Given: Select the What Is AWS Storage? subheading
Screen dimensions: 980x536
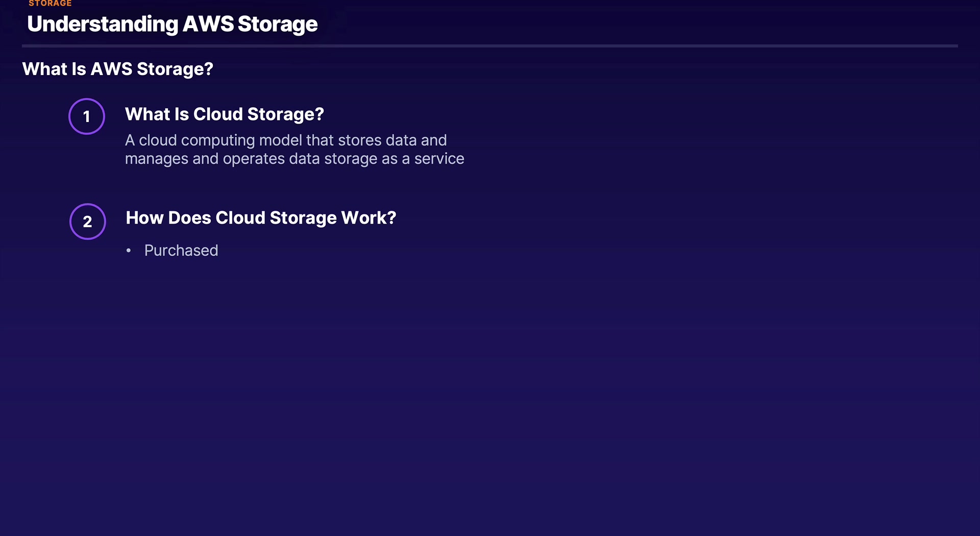Looking at the screenshot, I should 117,69.
